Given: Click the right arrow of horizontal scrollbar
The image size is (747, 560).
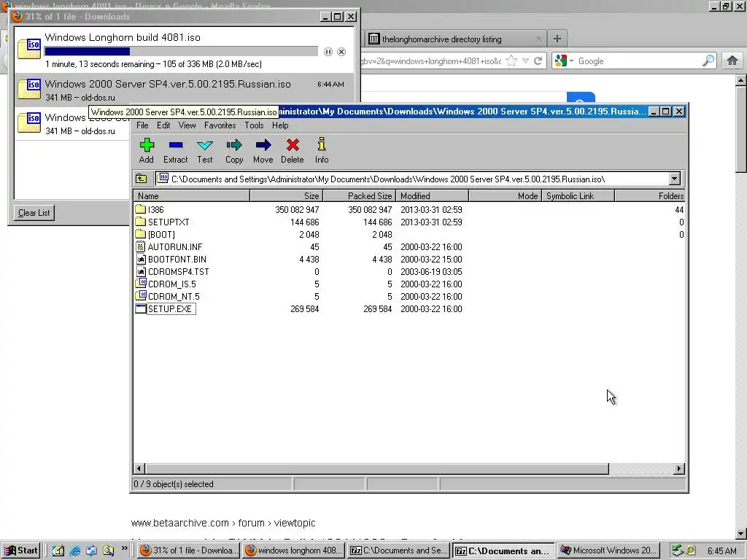Looking at the screenshot, I should pos(679,469).
